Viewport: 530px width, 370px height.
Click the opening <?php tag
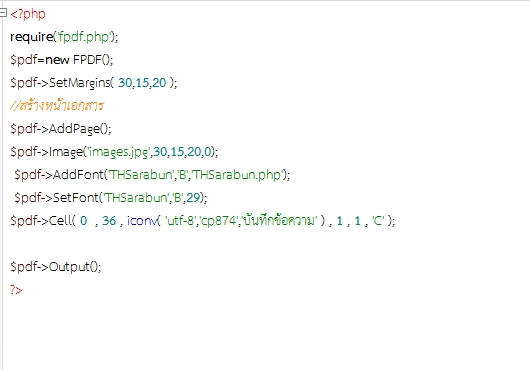28,14
